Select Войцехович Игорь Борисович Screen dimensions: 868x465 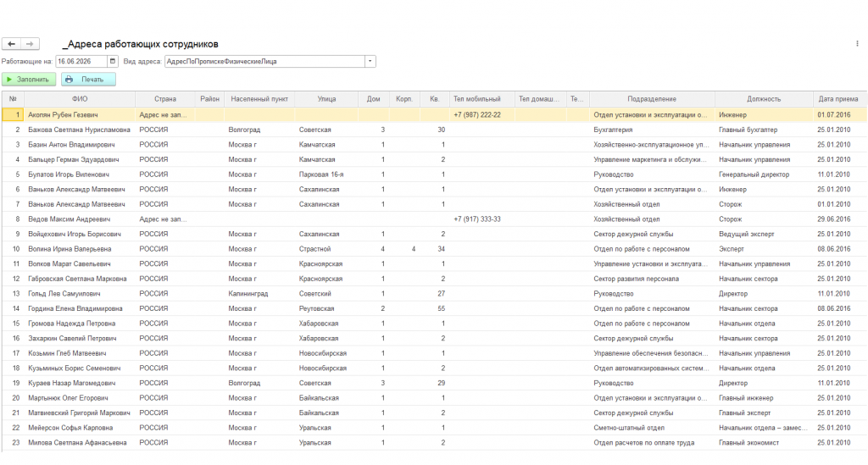[x=435, y=235]
